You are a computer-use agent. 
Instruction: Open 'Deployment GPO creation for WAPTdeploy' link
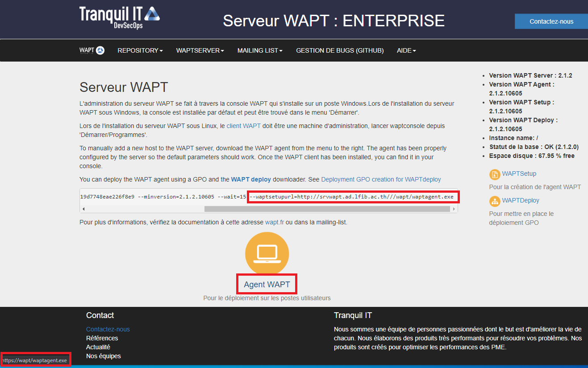381,179
